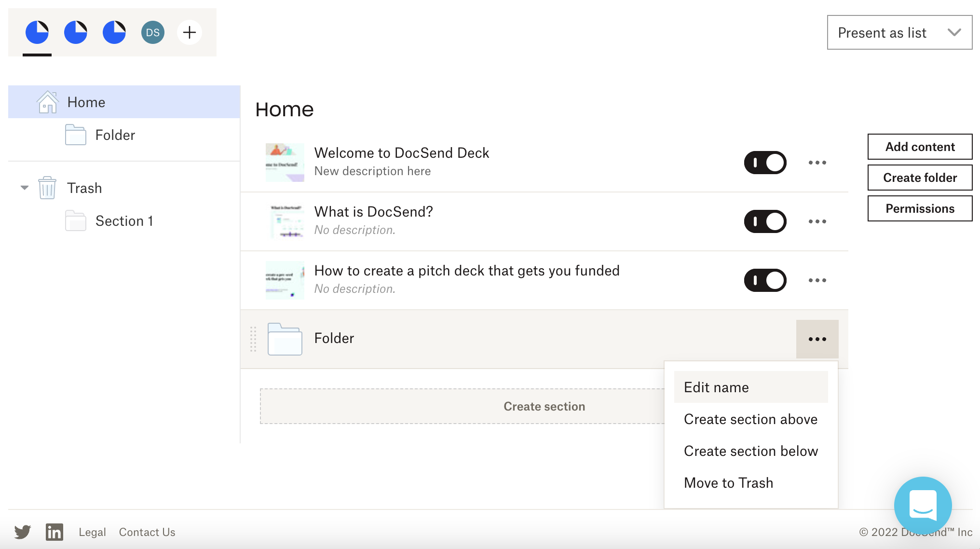
Task: Add a new space with plus icon
Action: tap(190, 32)
